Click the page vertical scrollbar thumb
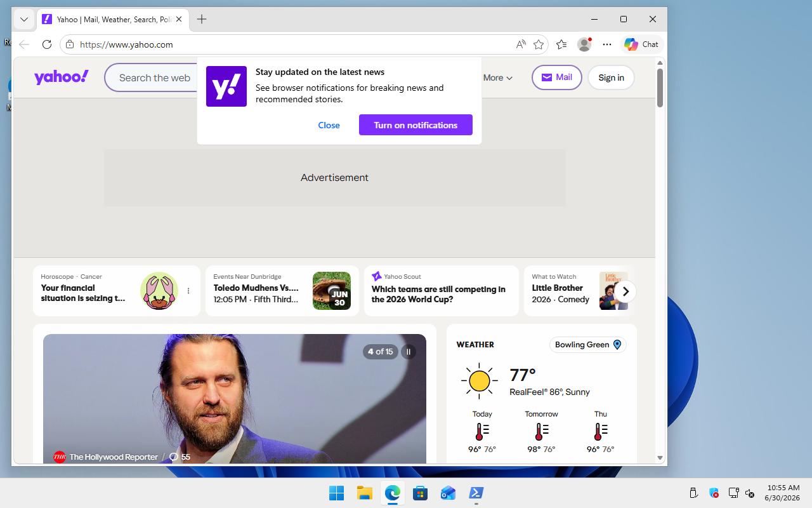Image resolution: width=812 pixels, height=508 pixels. click(x=660, y=88)
